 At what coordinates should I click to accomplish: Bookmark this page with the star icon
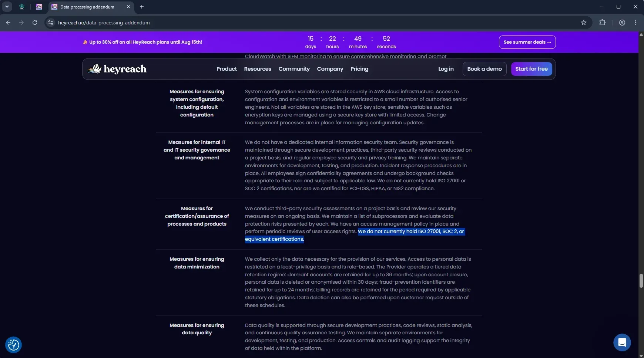coord(584,23)
